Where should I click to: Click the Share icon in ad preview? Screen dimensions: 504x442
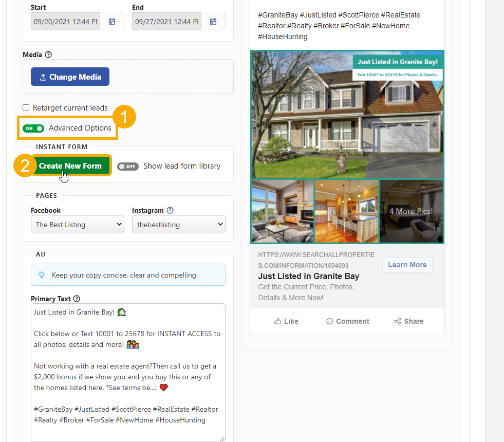[398, 321]
